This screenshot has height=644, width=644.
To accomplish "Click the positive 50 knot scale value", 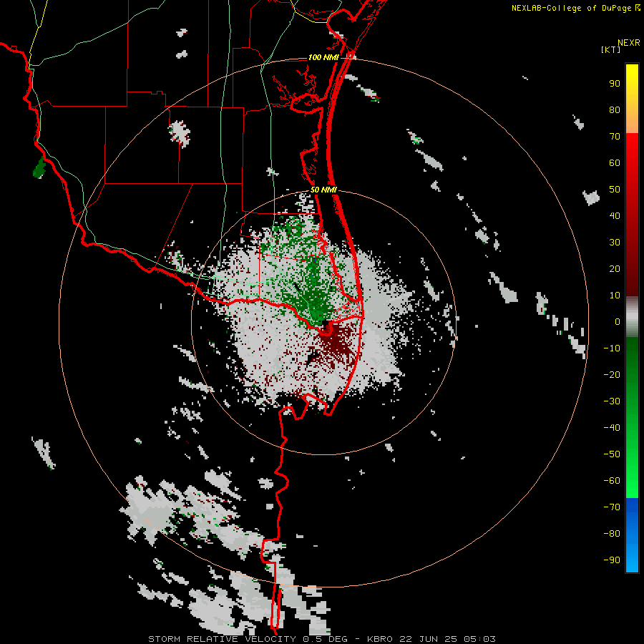I will click(x=615, y=190).
